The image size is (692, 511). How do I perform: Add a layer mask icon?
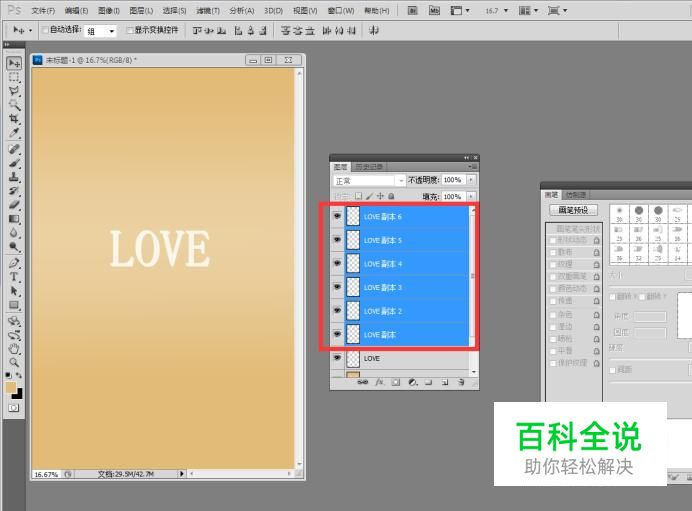click(395, 382)
